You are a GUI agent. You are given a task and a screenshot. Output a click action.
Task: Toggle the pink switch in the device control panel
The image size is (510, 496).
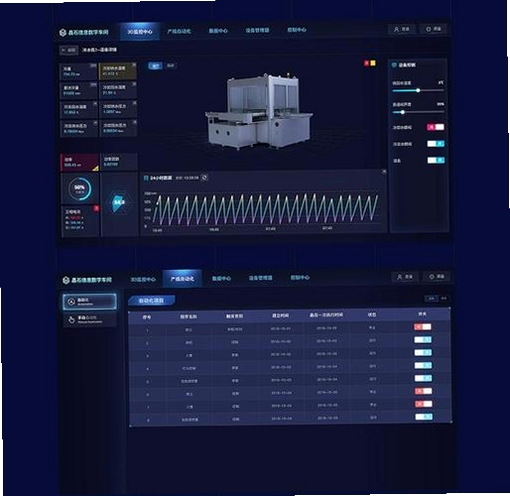point(436,127)
